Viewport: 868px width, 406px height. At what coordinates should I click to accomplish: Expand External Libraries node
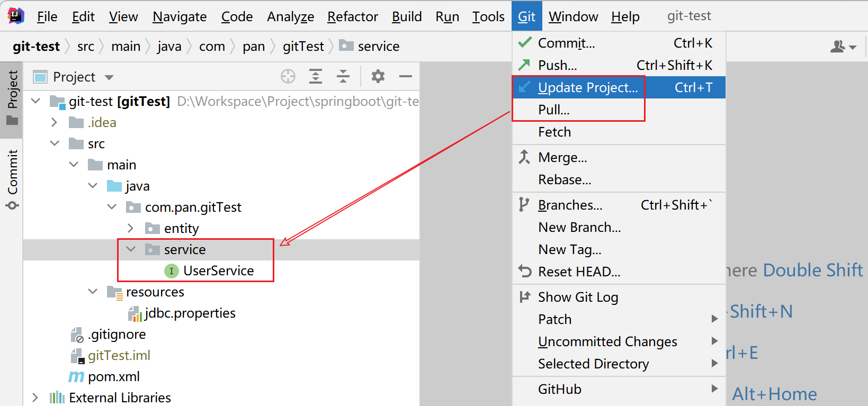coord(35,398)
